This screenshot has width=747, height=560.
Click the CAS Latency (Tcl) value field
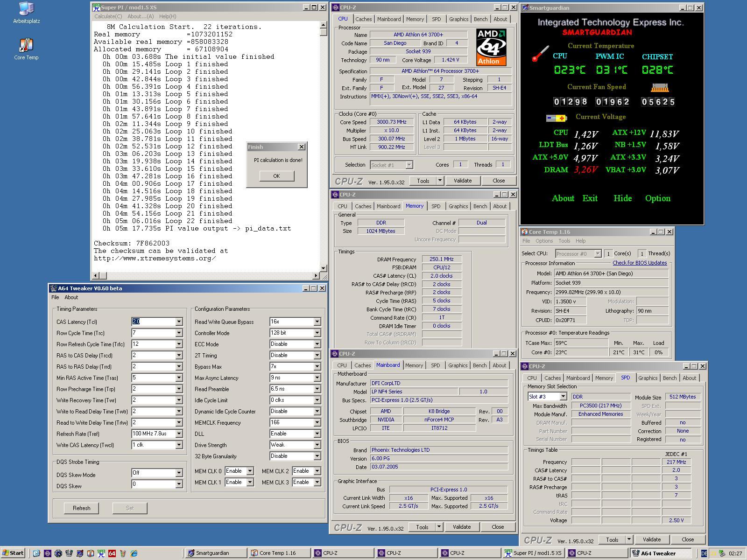point(153,322)
